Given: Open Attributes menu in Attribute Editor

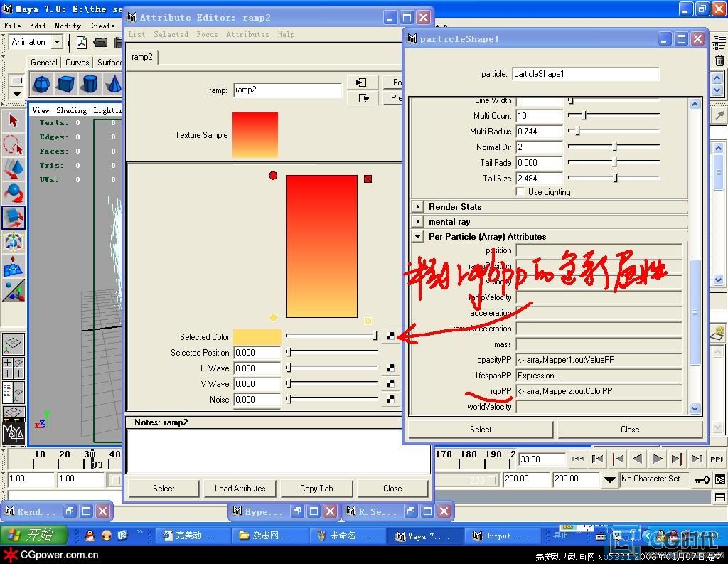Looking at the screenshot, I should point(247,34).
